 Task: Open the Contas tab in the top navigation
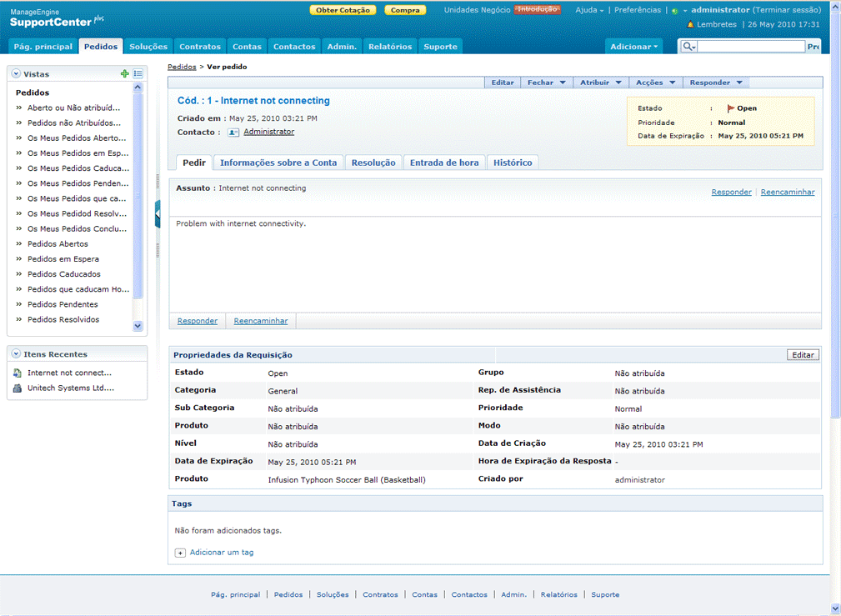(x=247, y=47)
